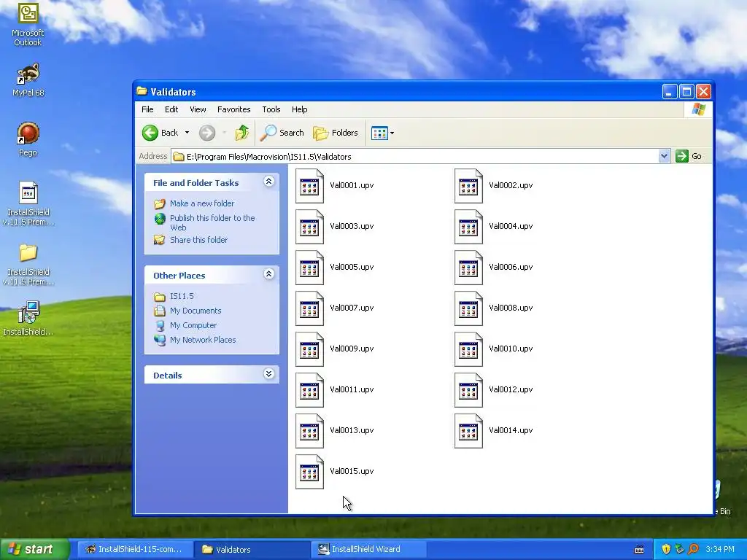Screen dimensions: 747x560
Task: Open the View menu
Action: pyautogui.click(x=198, y=109)
